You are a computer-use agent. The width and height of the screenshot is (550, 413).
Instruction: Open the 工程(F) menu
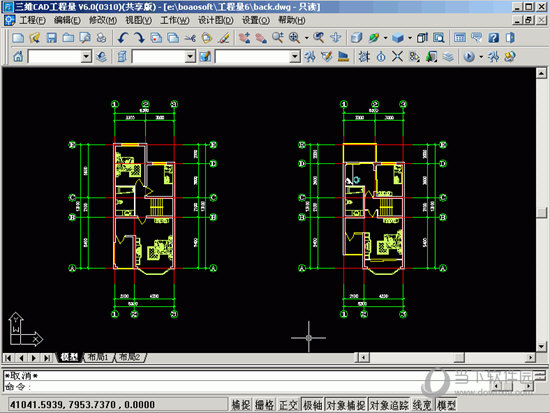tap(32, 20)
